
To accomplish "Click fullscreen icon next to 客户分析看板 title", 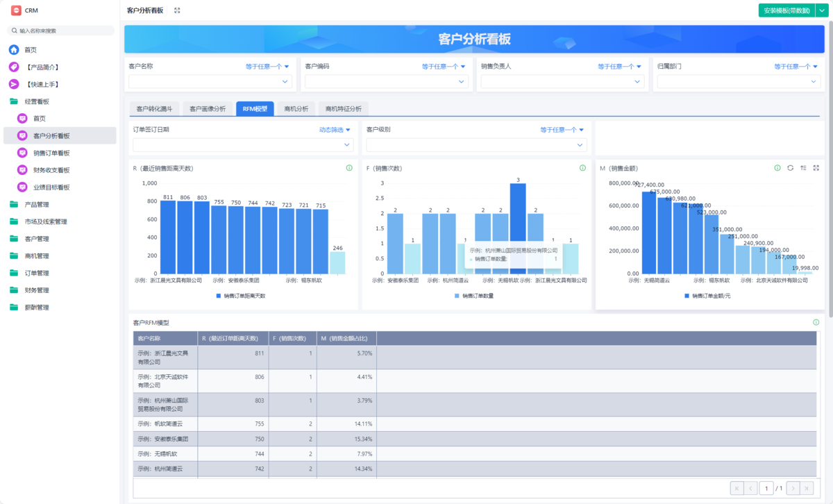I will (177, 10).
